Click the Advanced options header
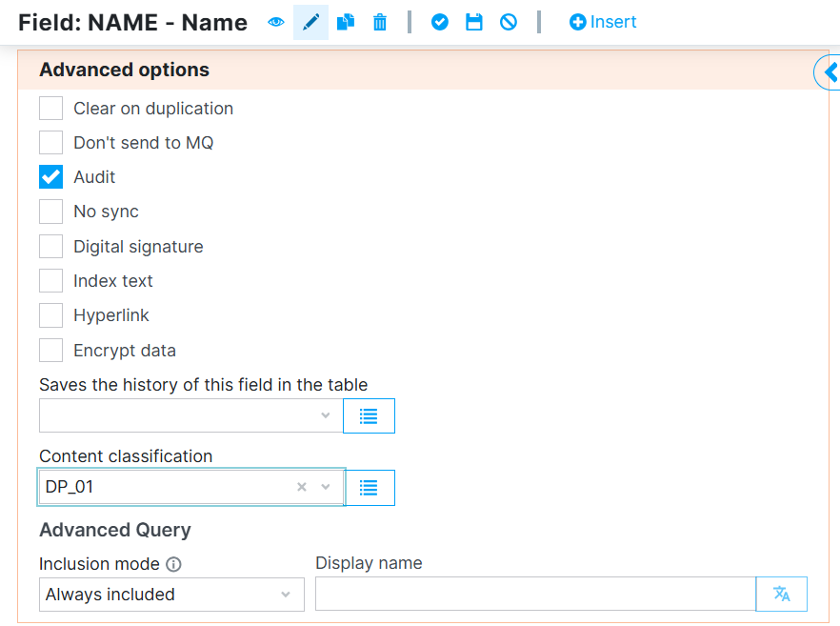Screen dimensions: 840x626 pos(124,70)
